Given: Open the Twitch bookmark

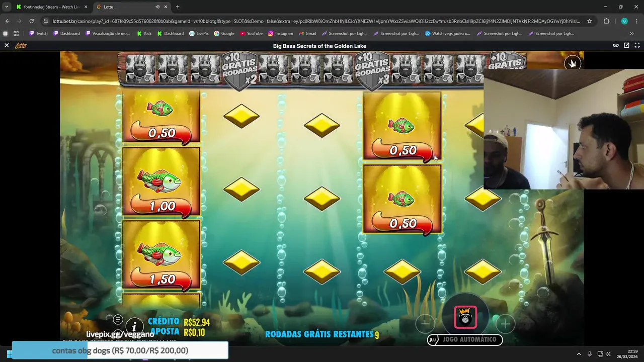Looking at the screenshot, I should point(38,34).
